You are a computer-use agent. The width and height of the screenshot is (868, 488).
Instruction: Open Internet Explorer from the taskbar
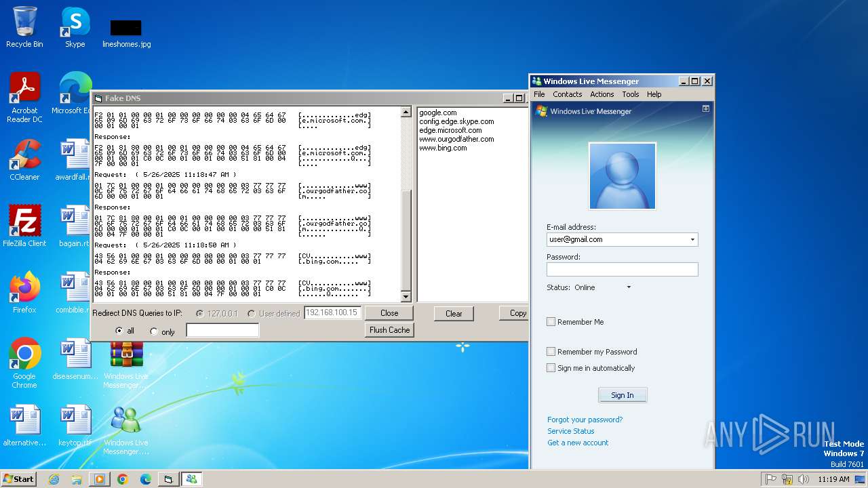54,479
